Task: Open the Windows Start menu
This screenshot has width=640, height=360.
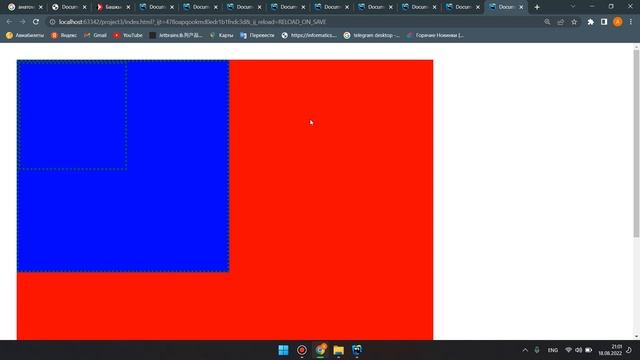Action: (x=283, y=350)
